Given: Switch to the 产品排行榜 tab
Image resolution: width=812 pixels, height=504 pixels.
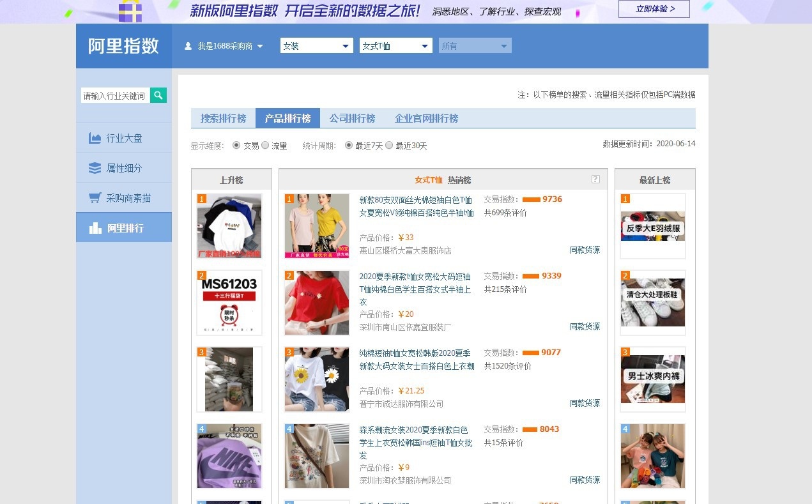Looking at the screenshot, I should point(287,118).
